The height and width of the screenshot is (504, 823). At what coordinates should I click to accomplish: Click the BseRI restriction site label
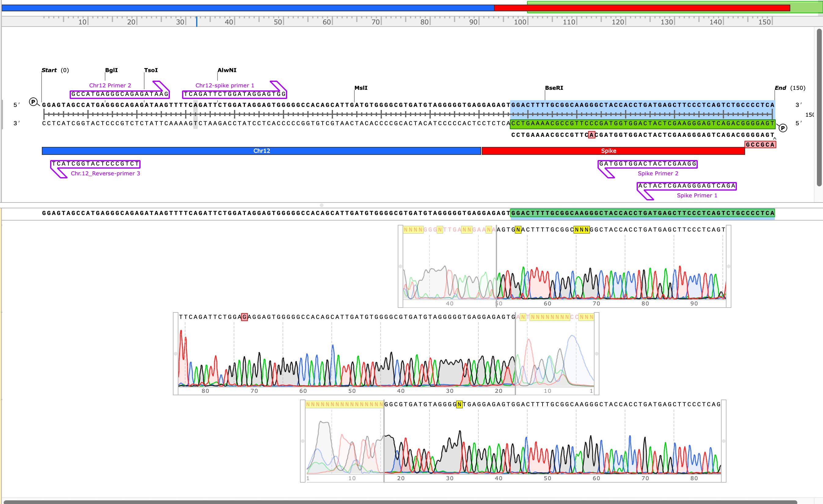coord(554,88)
